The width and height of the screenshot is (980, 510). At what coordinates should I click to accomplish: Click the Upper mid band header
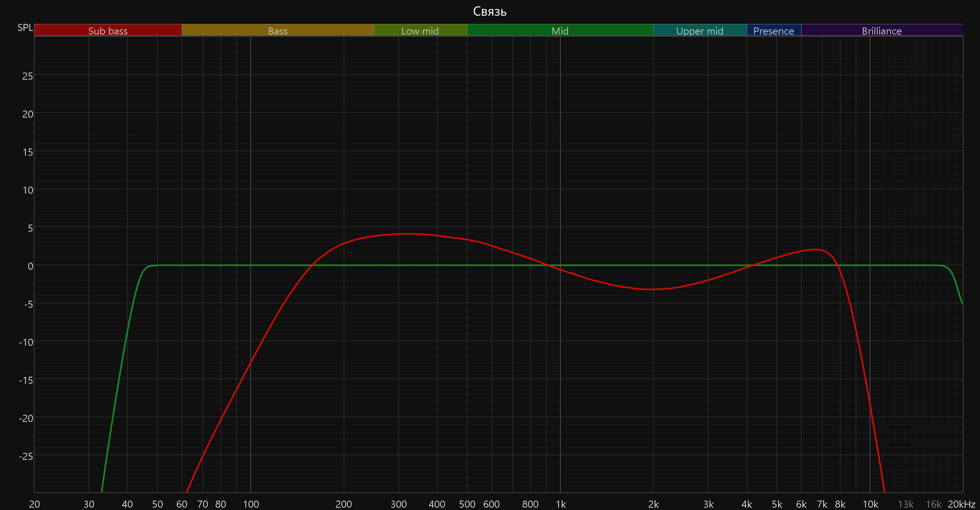click(700, 31)
